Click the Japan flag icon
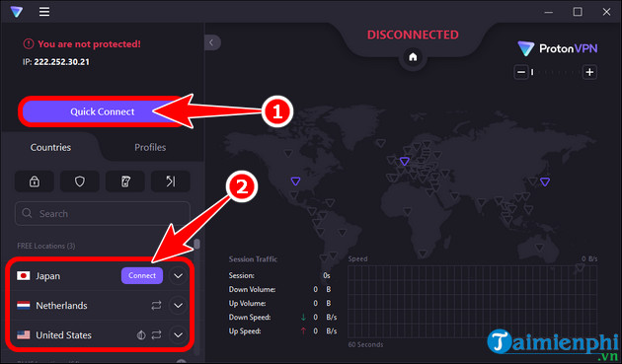Image resolution: width=622 pixels, height=364 pixels. point(24,275)
